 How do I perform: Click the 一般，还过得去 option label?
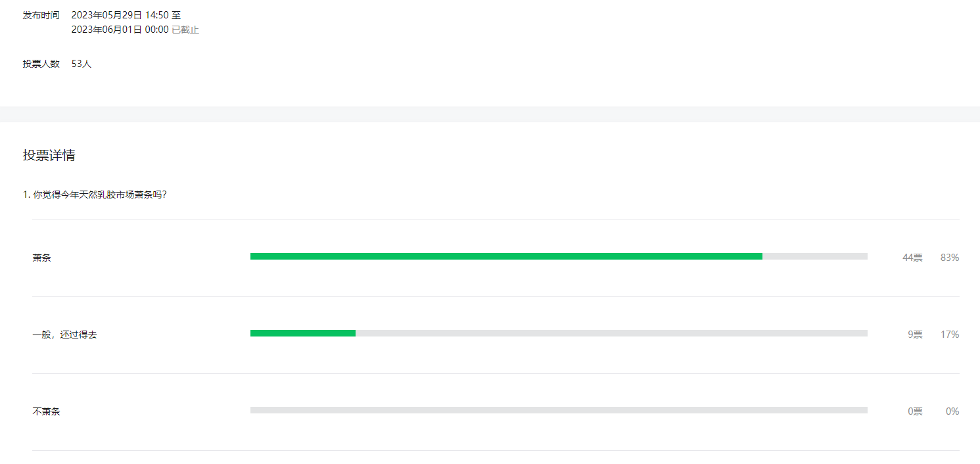pyautogui.click(x=64, y=335)
